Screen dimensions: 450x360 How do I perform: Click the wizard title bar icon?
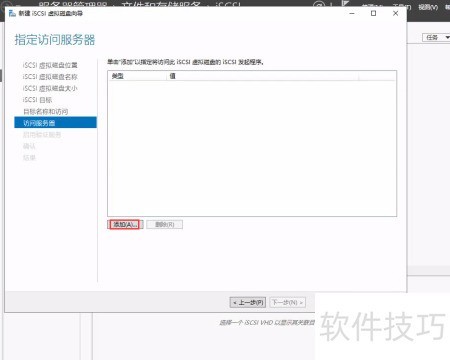click(12, 13)
